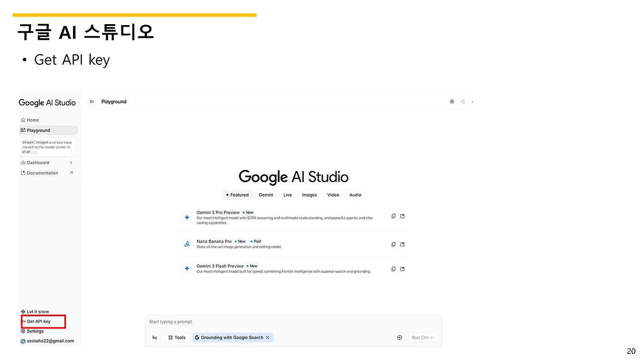This screenshot has width=644, height=362.
Task: Choose the Nano Banana Pro model
Action: (294, 244)
